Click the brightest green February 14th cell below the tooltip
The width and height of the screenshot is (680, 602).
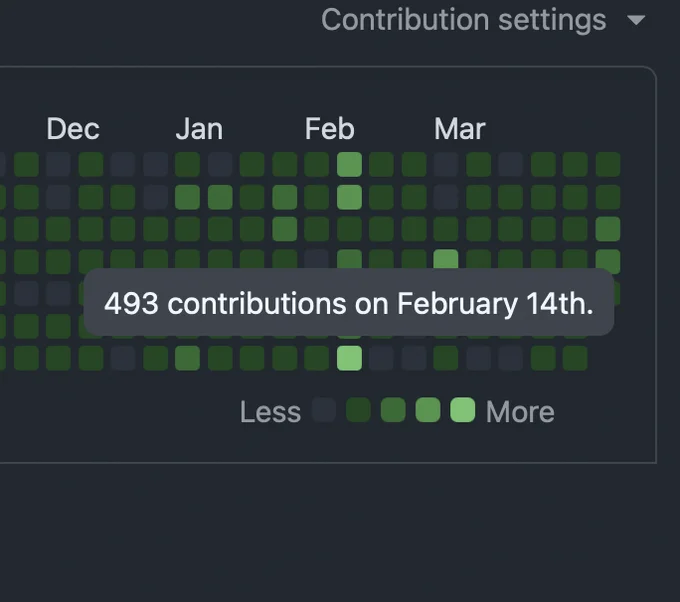(x=350, y=358)
